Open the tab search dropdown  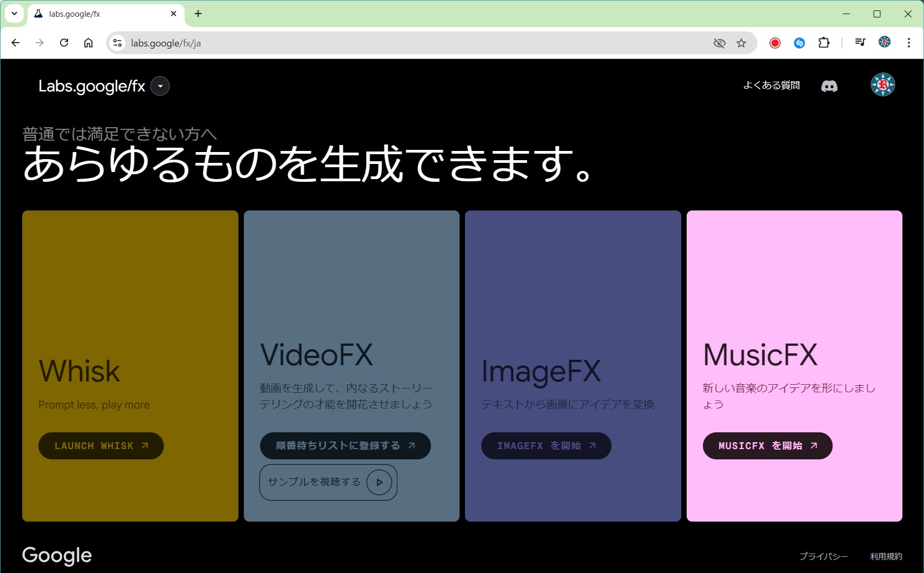[14, 14]
